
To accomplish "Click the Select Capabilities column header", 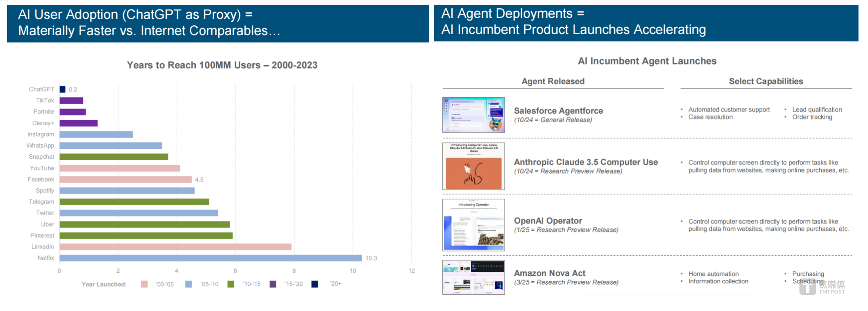I will [766, 82].
